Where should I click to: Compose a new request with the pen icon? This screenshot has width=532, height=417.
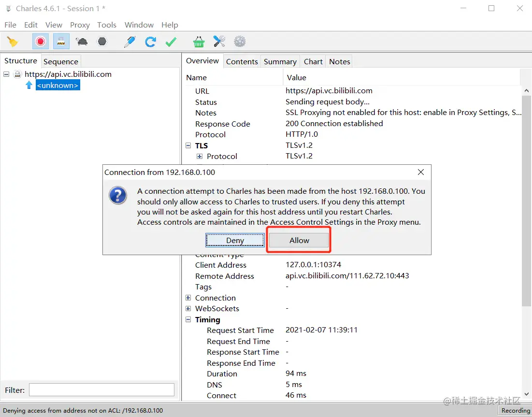[x=129, y=42]
